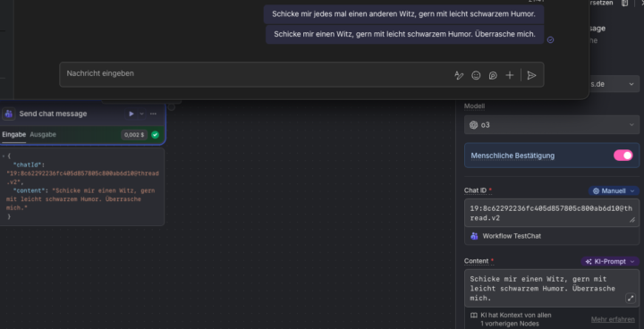This screenshot has width=644, height=329.
Task: Click the plus icon in the chat composer
Action: [x=510, y=76]
